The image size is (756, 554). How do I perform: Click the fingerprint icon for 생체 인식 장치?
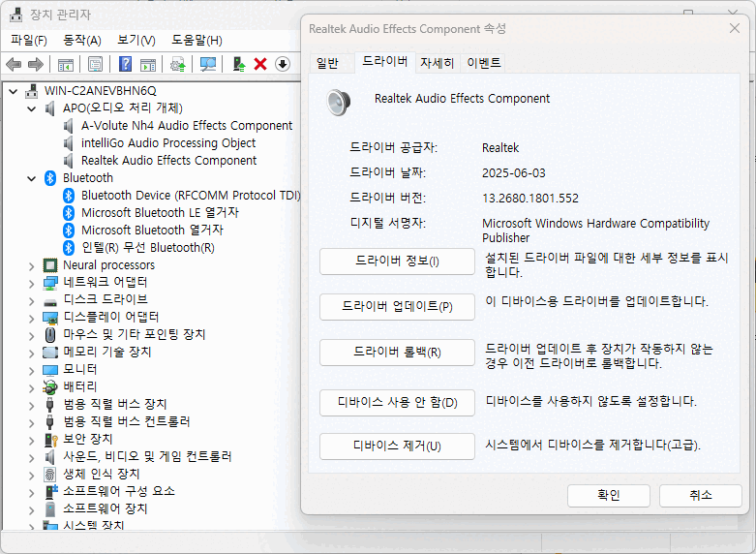[50, 475]
